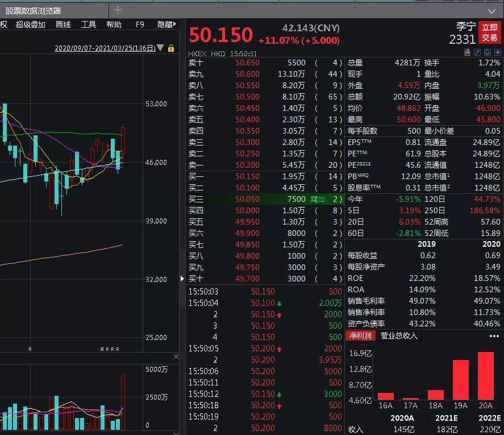Click the 均价 value 48.862
This screenshot has height=435, width=504.
coord(409,108)
